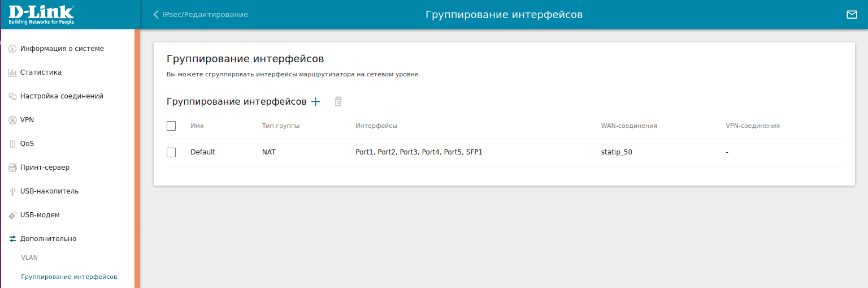Click the plus icon to add group
The image size is (868, 288).
click(316, 102)
